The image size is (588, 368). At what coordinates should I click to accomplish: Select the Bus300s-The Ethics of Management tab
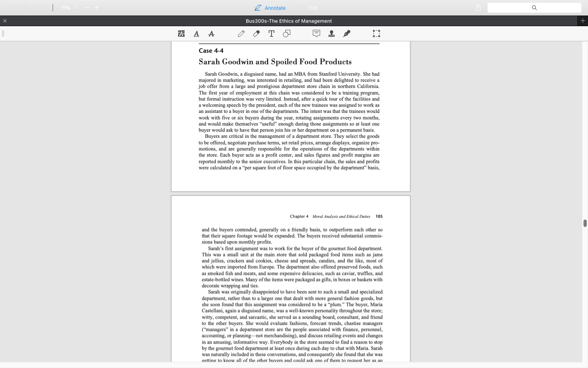pos(289,21)
